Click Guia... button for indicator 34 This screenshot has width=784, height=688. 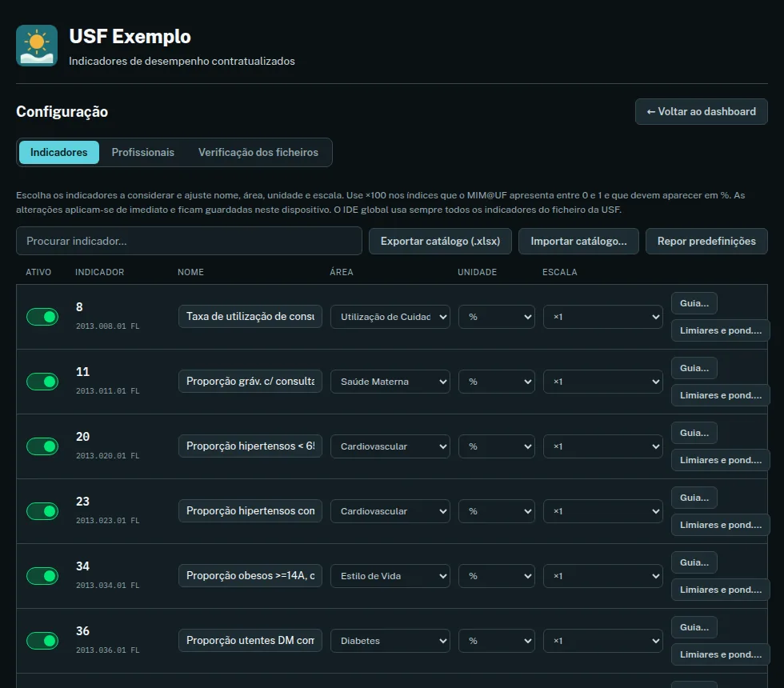click(694, 562)
